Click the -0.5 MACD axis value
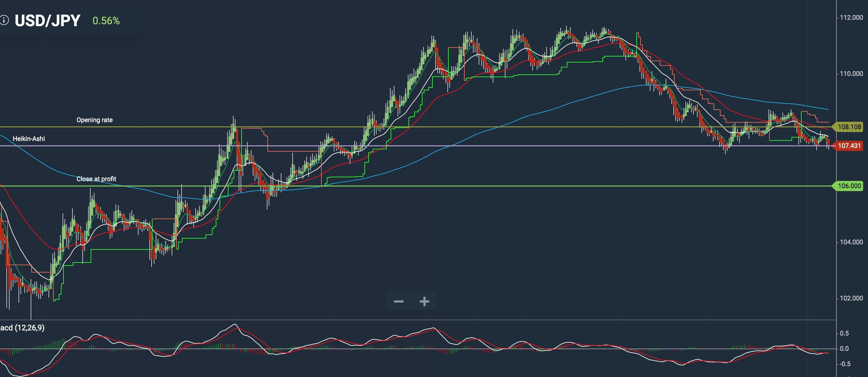 coord(844,364)
